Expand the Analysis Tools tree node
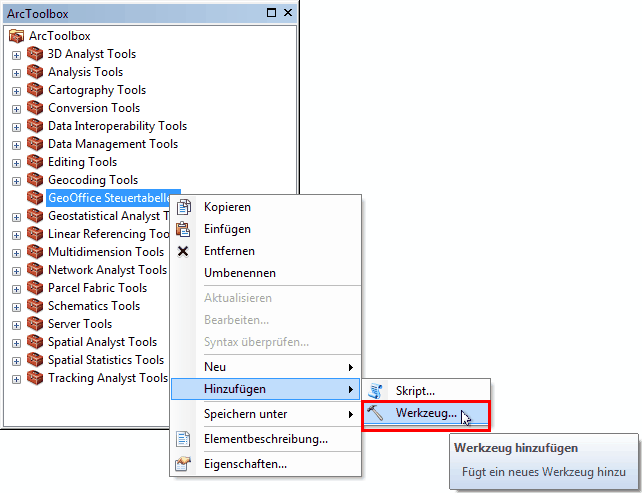This screenshot has width=642, height=493. (16, 73)
